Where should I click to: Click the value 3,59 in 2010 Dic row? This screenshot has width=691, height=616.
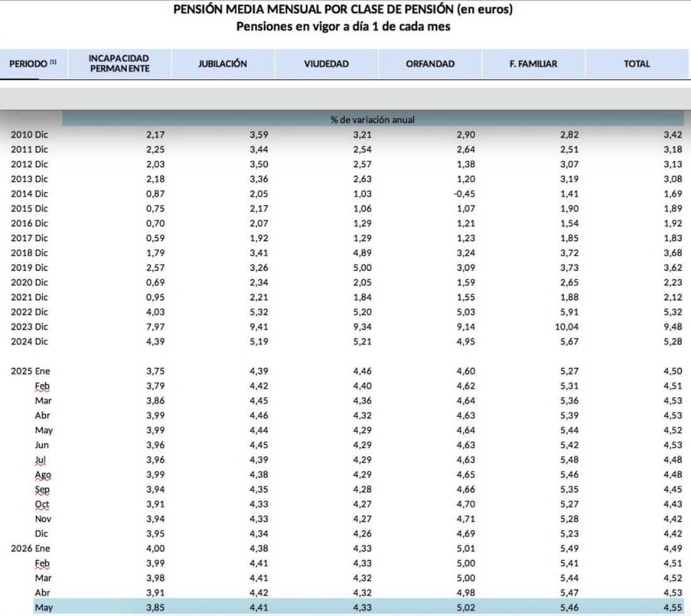pyautogui.click(x=259, y=135)
